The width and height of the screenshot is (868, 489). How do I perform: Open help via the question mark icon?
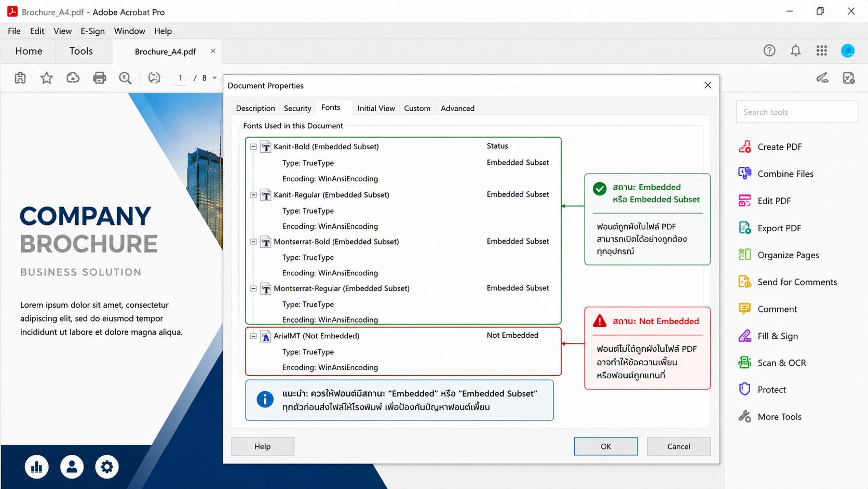pos(769,50)
